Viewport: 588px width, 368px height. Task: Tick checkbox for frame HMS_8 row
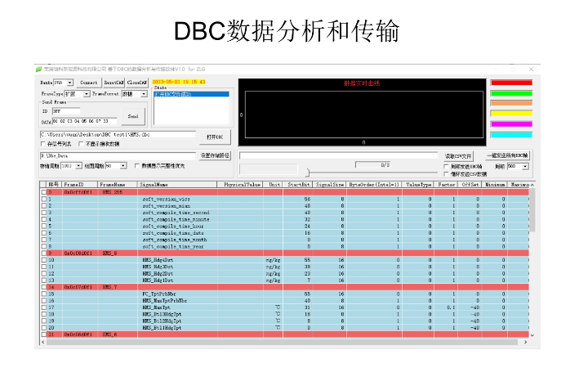[43, 253]
